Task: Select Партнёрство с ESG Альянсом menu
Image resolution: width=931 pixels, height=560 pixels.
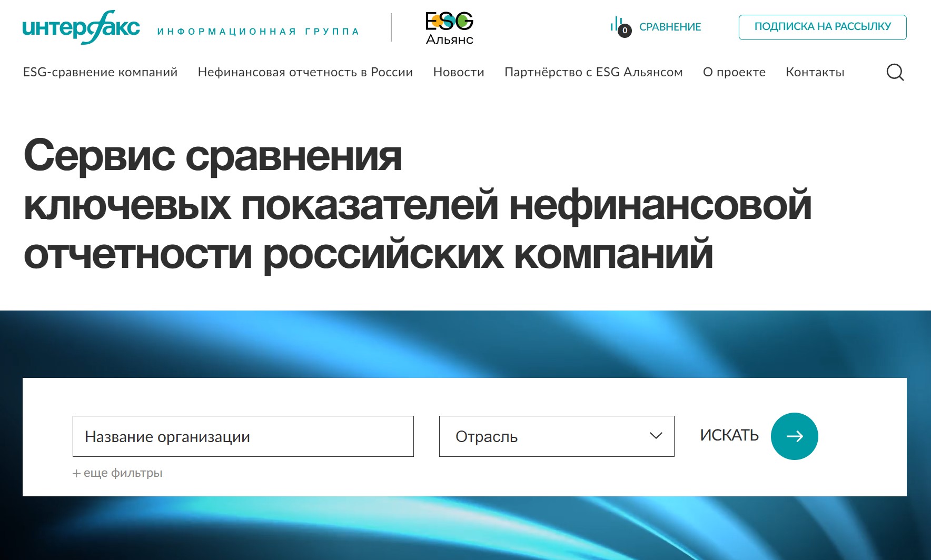Action: [x=593, y=72]
